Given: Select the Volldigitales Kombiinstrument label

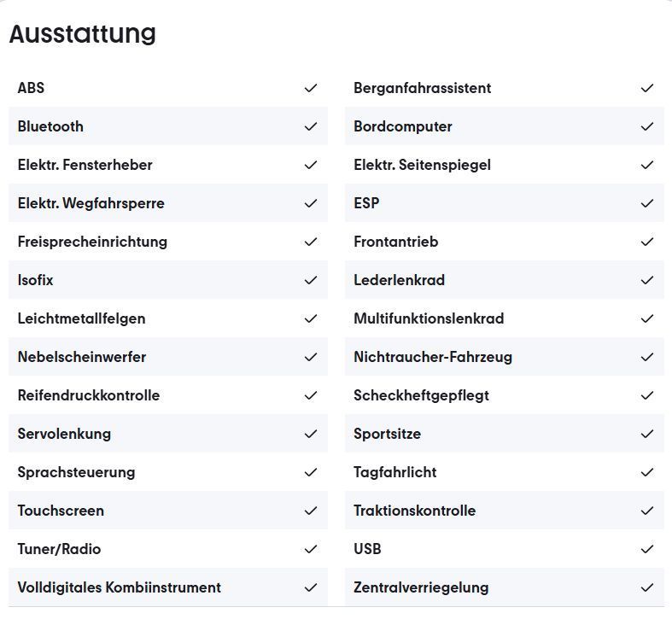Looking at the screenshot, I should pos(120,587).
